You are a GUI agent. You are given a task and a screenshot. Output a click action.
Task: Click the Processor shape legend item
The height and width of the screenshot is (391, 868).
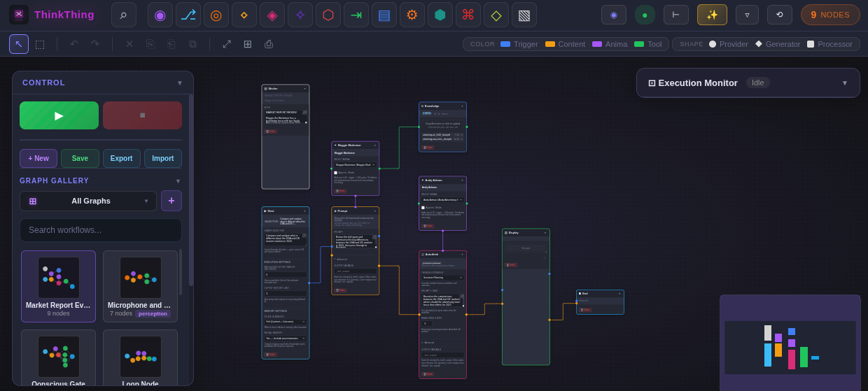(x=829, y=44)
